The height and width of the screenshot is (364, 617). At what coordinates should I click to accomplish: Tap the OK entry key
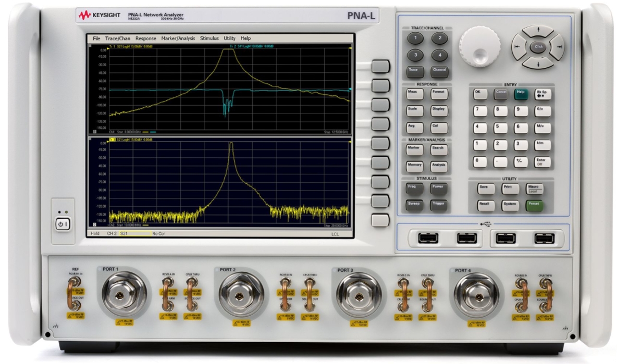[480, 94]
